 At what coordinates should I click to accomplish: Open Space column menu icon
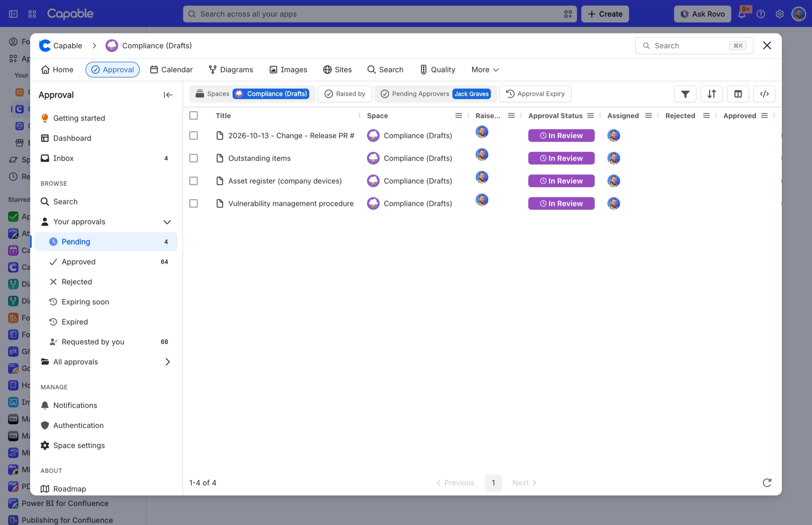tap(458, 116)
